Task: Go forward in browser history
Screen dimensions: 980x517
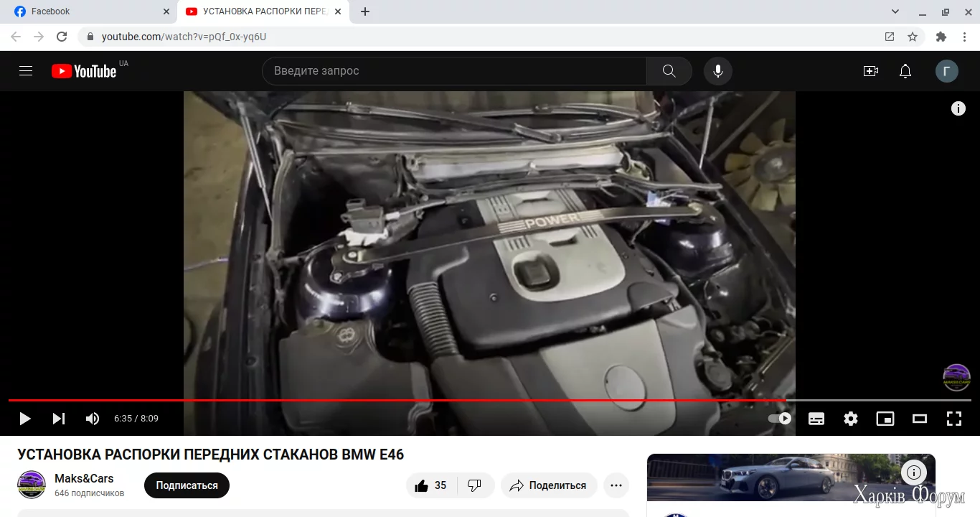Action: tap(39, 37)
